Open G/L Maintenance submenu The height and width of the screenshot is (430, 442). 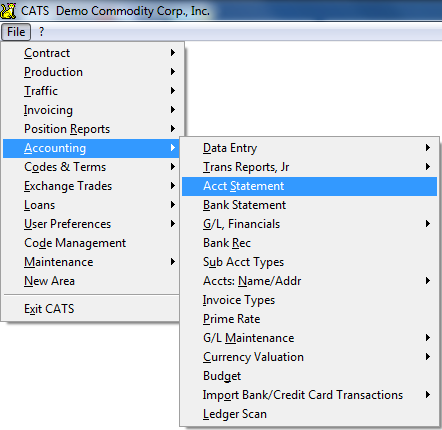point(309,338)
